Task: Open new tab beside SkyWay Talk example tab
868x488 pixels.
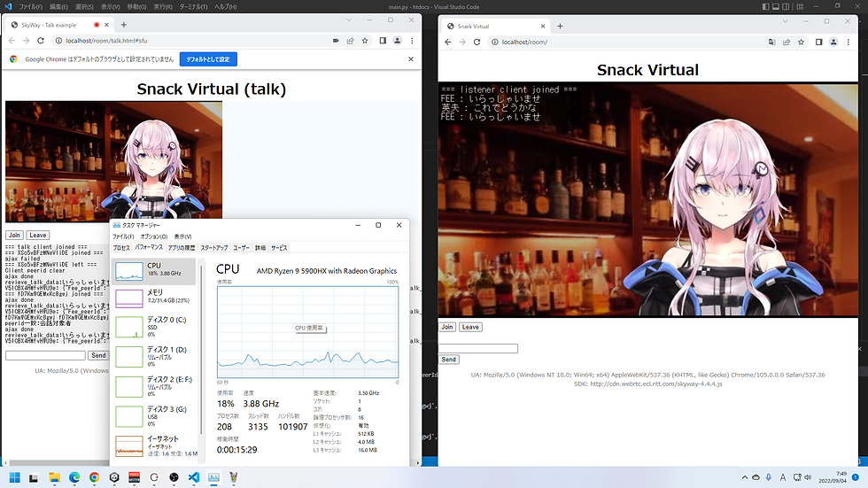Action: point(123,25)
